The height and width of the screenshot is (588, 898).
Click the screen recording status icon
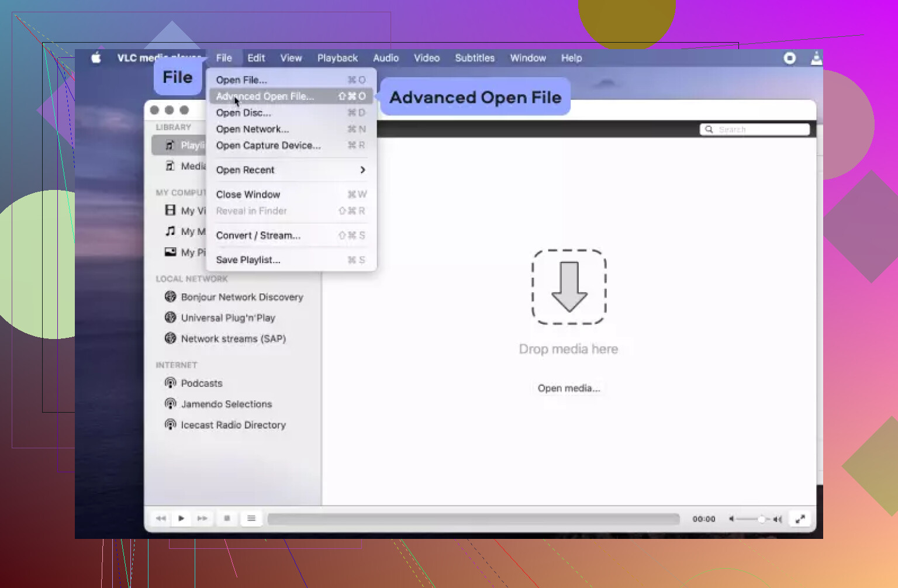(x=789, y=58)
